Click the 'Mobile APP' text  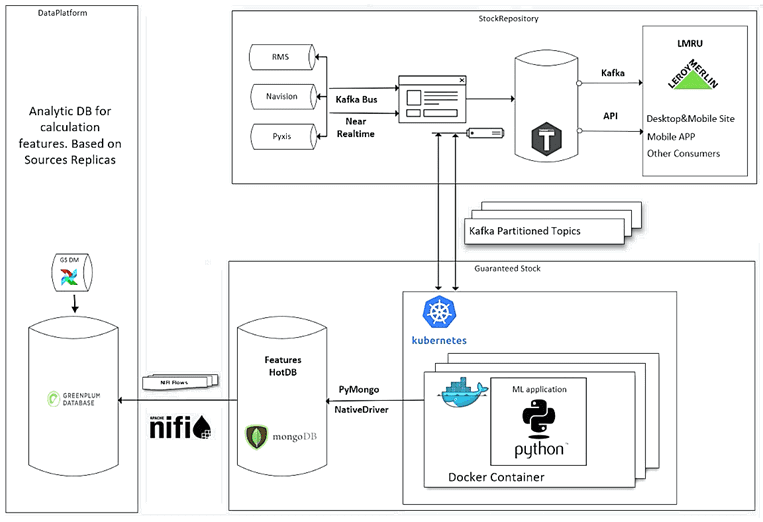671,137
